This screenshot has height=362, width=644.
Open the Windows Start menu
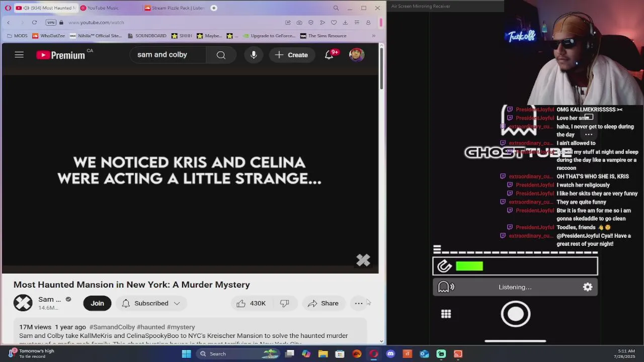tap(186, 354)
